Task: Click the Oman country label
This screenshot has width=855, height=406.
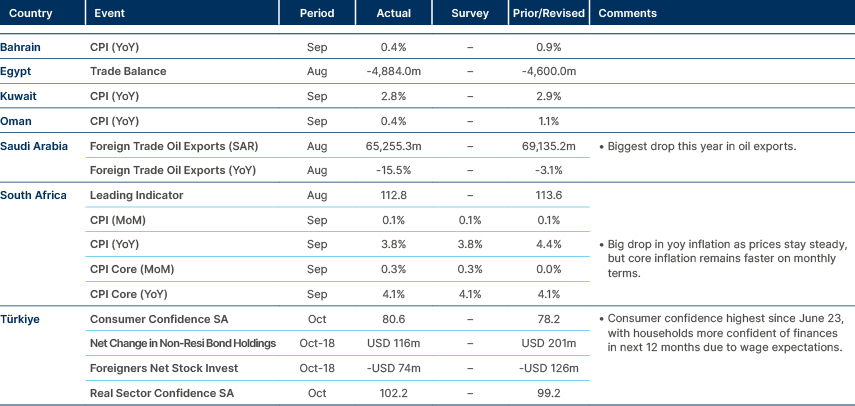Action: [17, 121]
